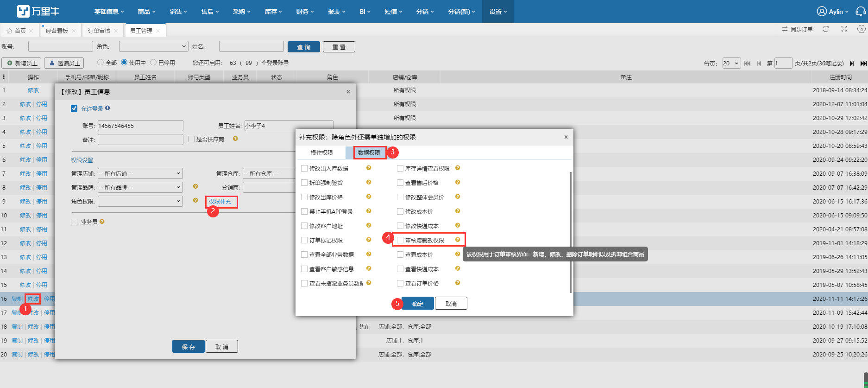Click help icon beside 管理品牌 dropdown

(x=195, y=186)
